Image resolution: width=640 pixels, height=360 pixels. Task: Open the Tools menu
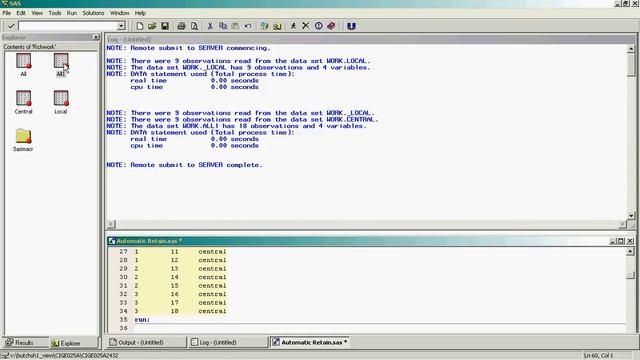(x=55, y=13)
